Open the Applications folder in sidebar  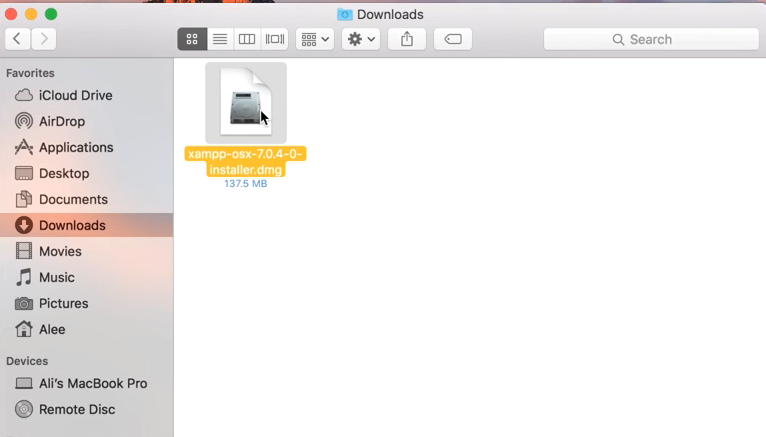coord(75,147)
